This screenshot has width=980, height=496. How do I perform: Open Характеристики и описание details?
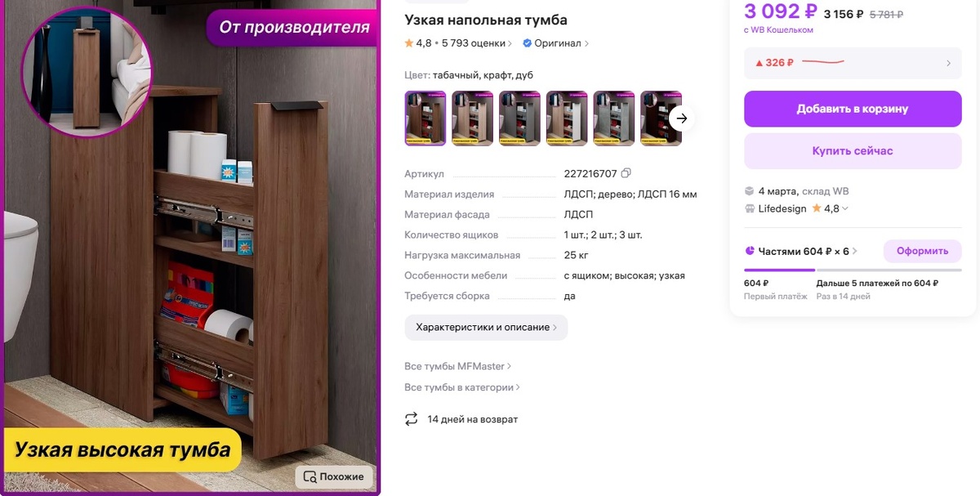486,327
